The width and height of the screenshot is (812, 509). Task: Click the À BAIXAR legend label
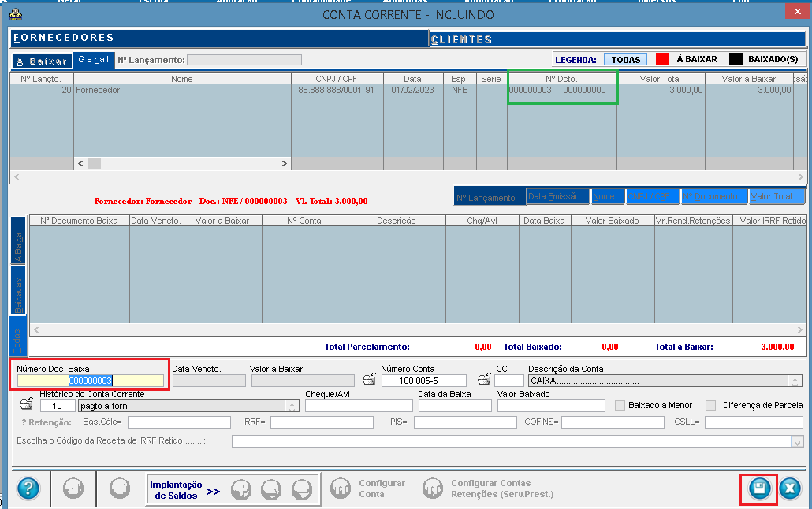tap(697, 59)
